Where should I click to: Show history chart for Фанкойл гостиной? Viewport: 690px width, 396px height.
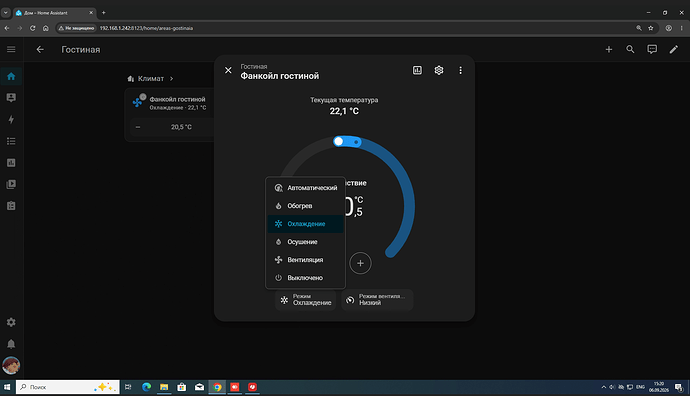(417, 70)
